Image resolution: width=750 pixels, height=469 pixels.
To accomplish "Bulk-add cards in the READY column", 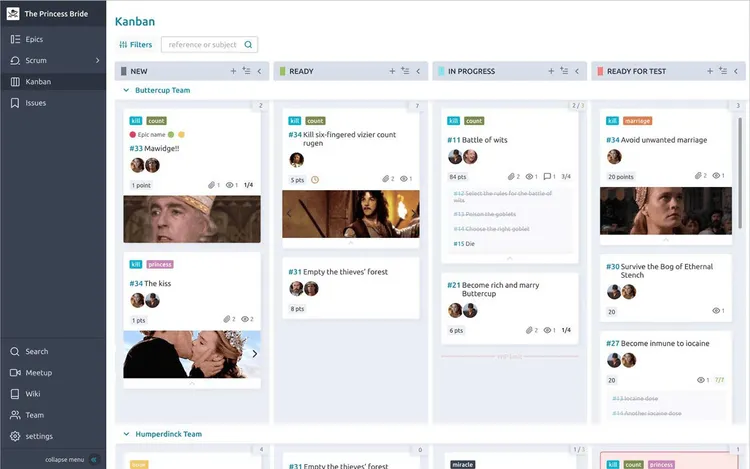I will point(405,71).
